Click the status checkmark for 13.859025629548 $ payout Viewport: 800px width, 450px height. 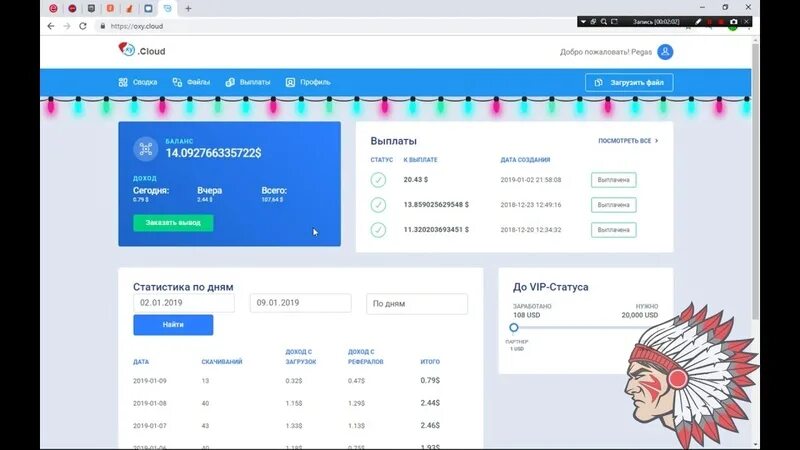pos(378,205)
